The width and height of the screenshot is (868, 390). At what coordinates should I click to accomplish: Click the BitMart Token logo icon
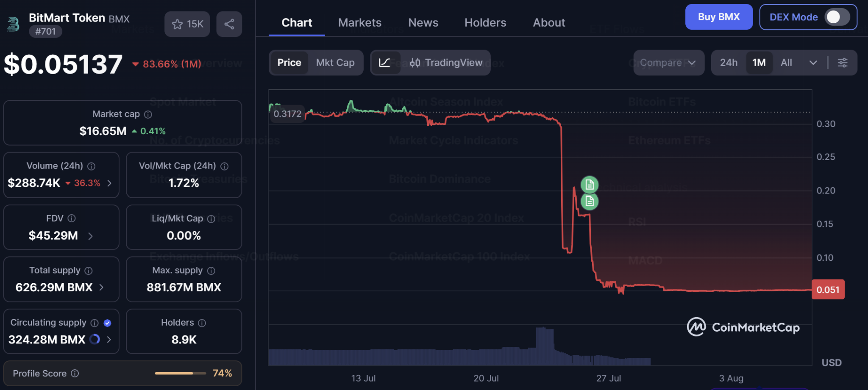tap(13, 24)
